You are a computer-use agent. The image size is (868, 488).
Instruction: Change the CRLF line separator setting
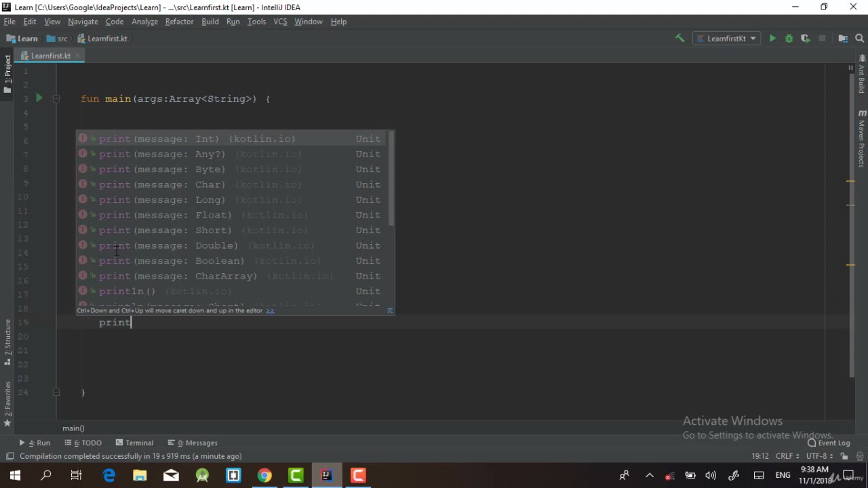[x=787, y=456]
